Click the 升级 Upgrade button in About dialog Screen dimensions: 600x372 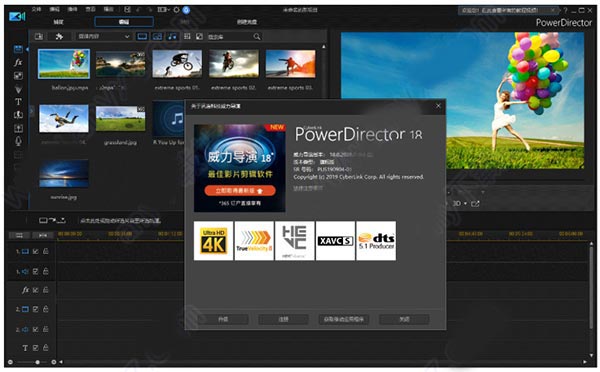pos(223,319)
